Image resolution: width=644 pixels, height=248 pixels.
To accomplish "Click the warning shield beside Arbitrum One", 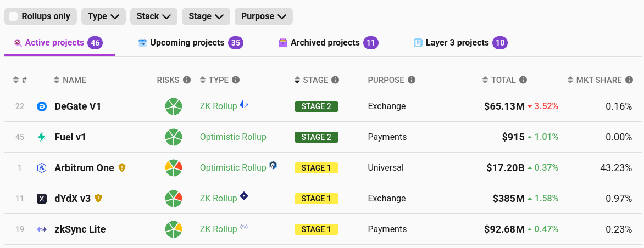I will pyautogui.click(x=122, y=168).
